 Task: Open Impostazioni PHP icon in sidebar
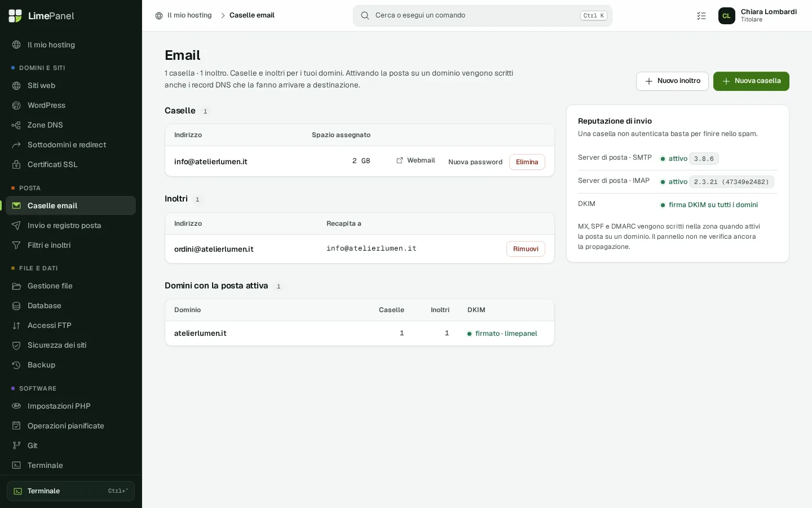click(16, 406)
